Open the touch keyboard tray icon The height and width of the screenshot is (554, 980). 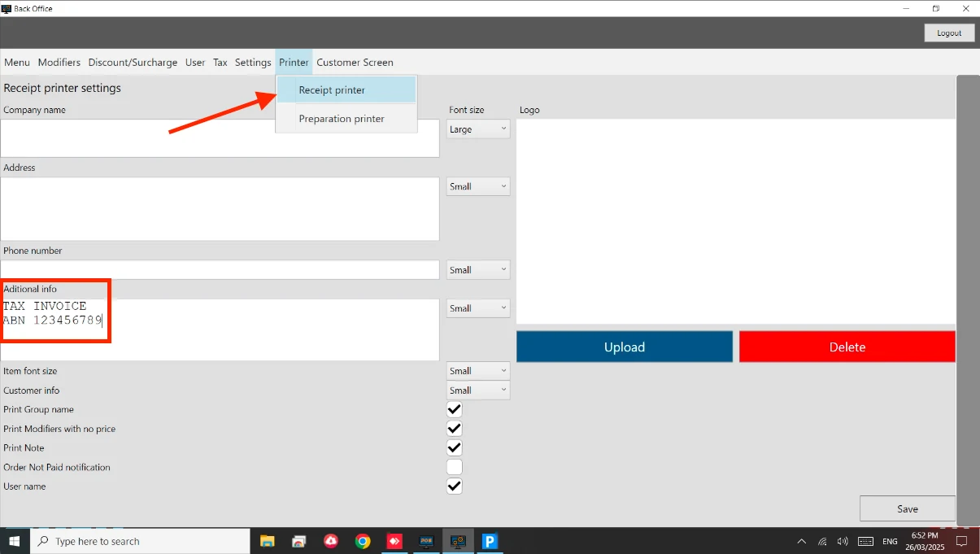[865, 541]
